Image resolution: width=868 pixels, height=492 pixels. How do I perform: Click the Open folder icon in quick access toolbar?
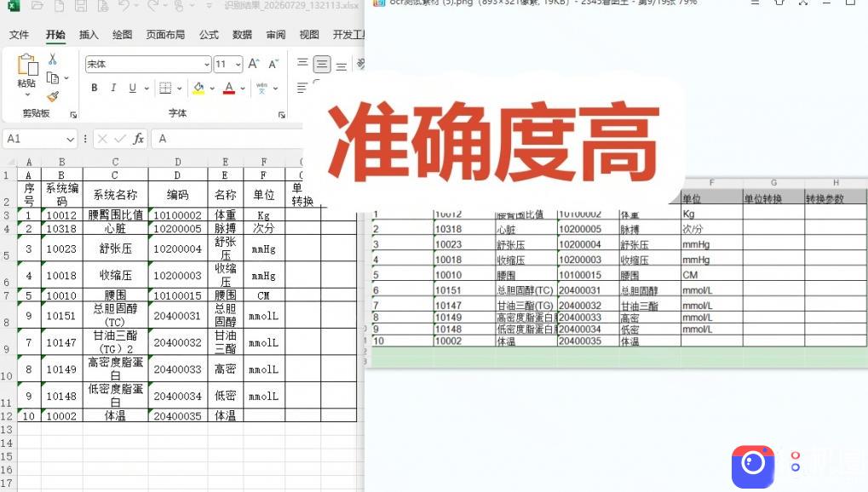click(37, 6)
